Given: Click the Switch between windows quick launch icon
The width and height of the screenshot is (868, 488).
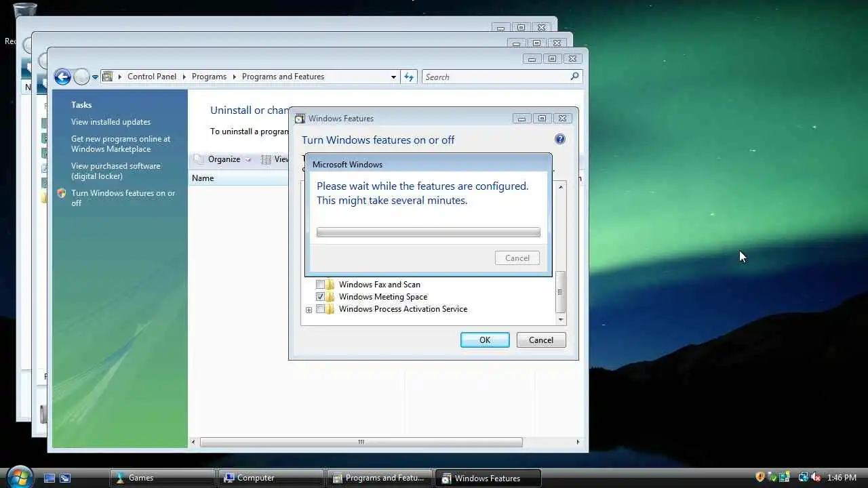Looking at the screenshot, I should 65,478.
